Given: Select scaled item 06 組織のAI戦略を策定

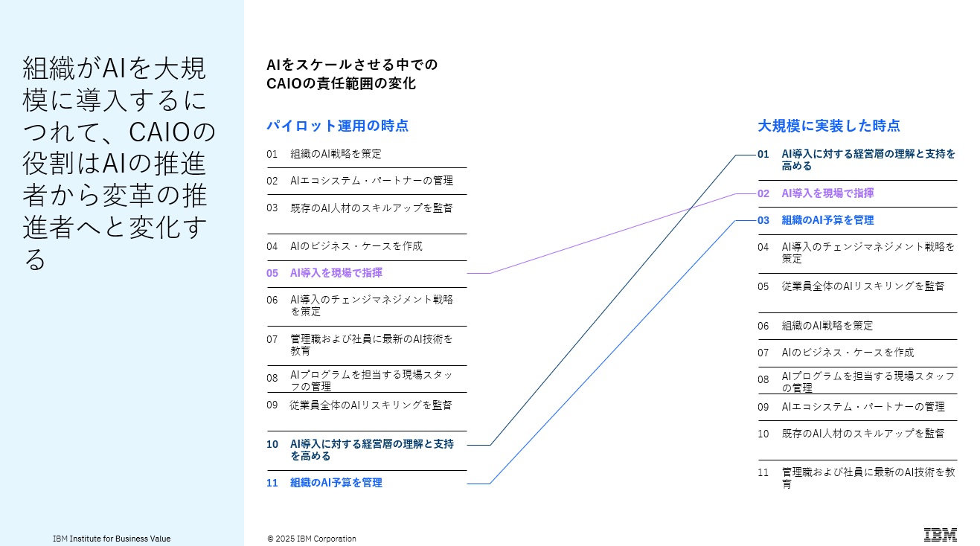Looking at the screenshot, I should click(x=827, y=326).
